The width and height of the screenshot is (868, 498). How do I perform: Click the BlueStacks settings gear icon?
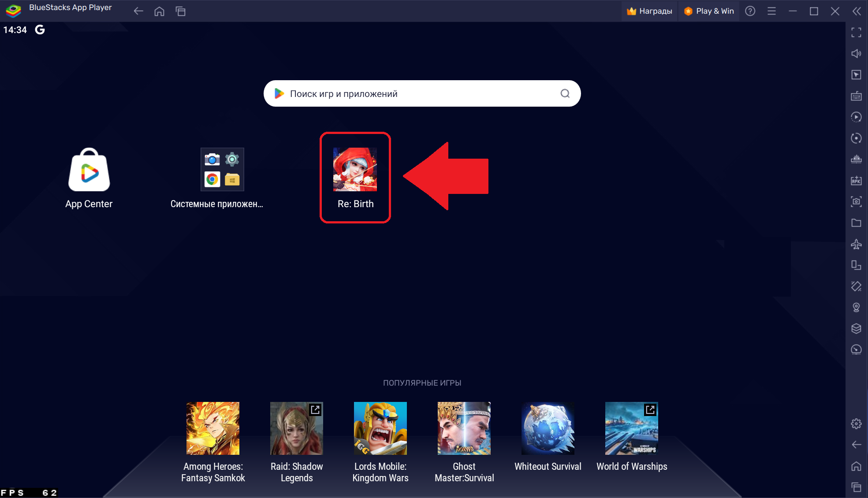click(x=856, y=424)
